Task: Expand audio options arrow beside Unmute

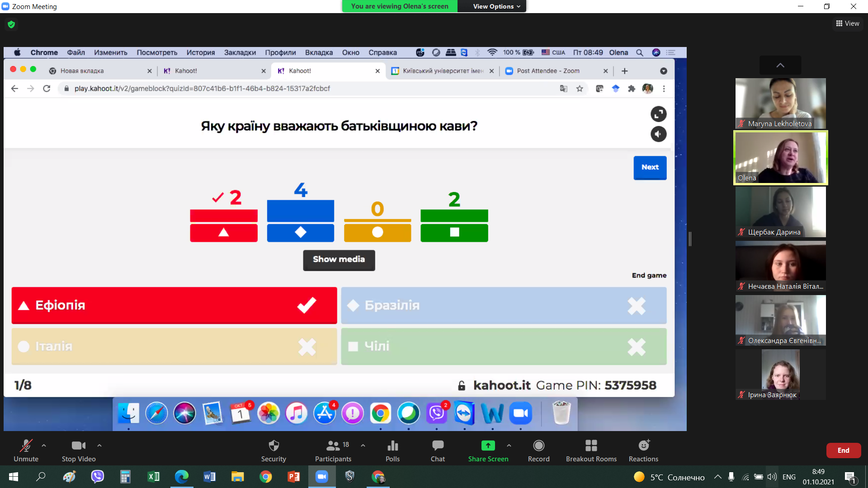Action: pos(44,446)
